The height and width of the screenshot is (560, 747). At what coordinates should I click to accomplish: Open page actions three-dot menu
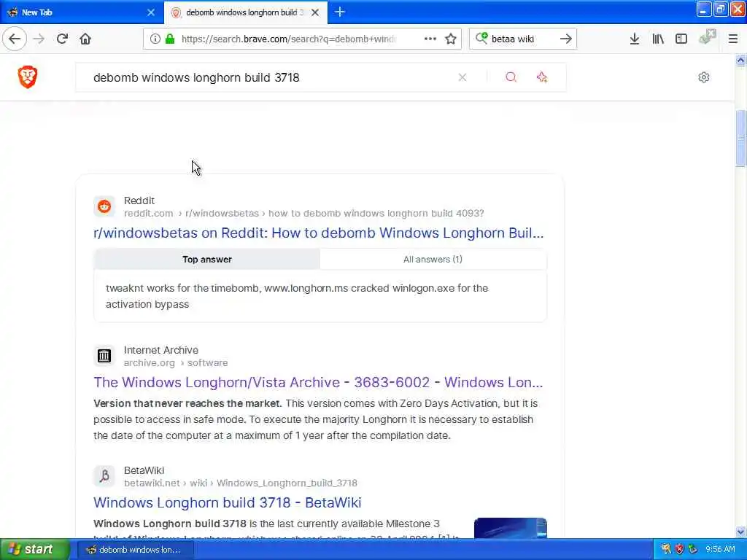[x=430, y=39]
